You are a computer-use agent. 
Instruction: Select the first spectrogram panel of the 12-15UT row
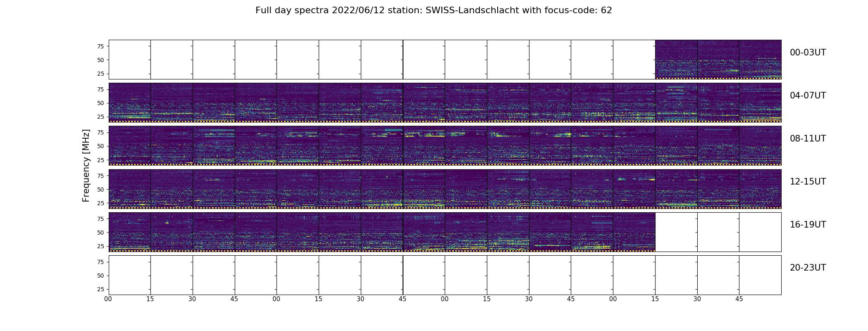coord(130,189)
